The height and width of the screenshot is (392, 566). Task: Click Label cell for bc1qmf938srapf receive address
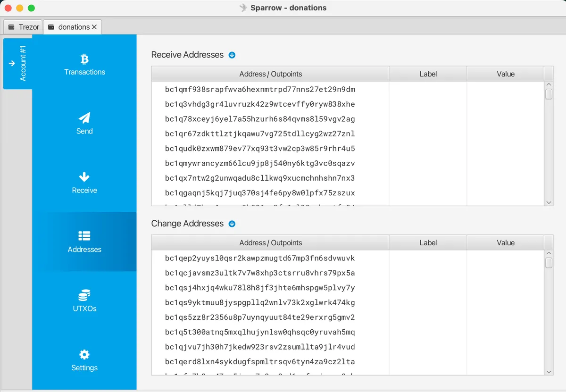[428, 90]
